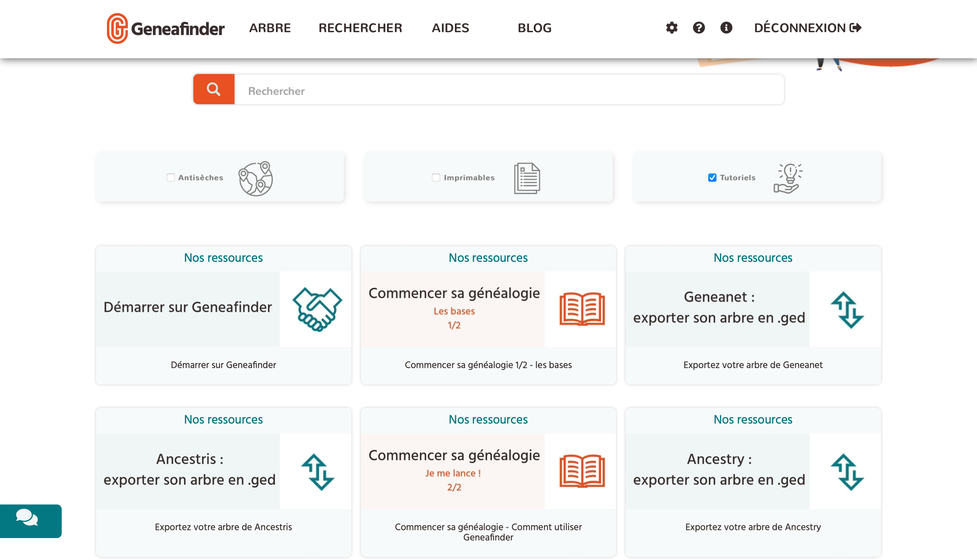The image size is (977, 560).
Task: Open Démarrer sur Geneafinder caption link
Action: click(x=224, y=365)
